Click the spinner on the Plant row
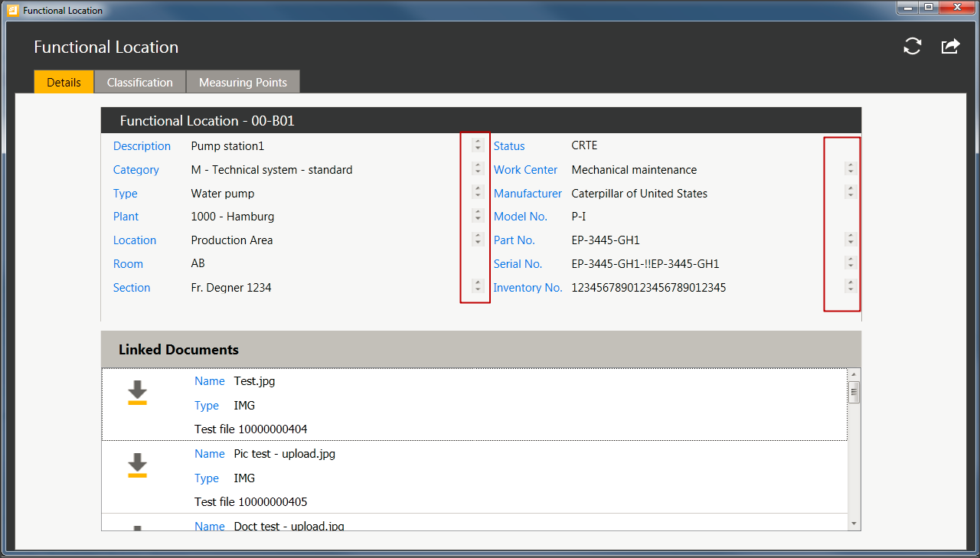Image resolution: width=980 pixels, height=558 pixels. pyautogui.click(x=478, y=215)
